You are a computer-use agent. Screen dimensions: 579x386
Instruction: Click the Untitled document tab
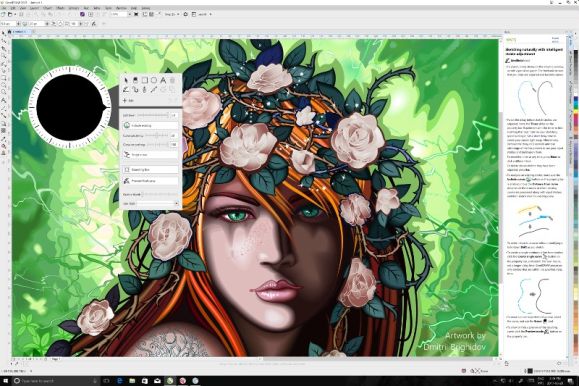21,32
